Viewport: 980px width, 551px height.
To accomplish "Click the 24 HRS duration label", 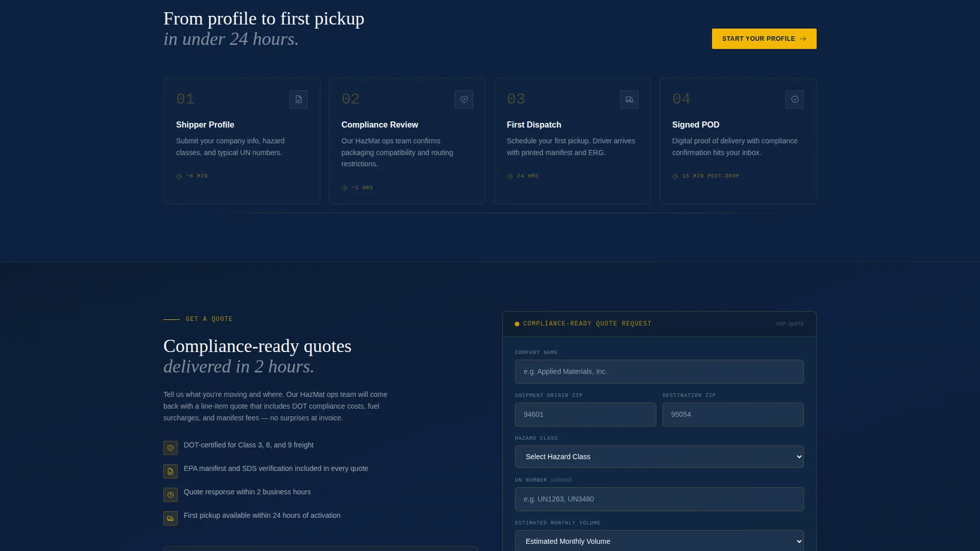I will pos(528,176).
